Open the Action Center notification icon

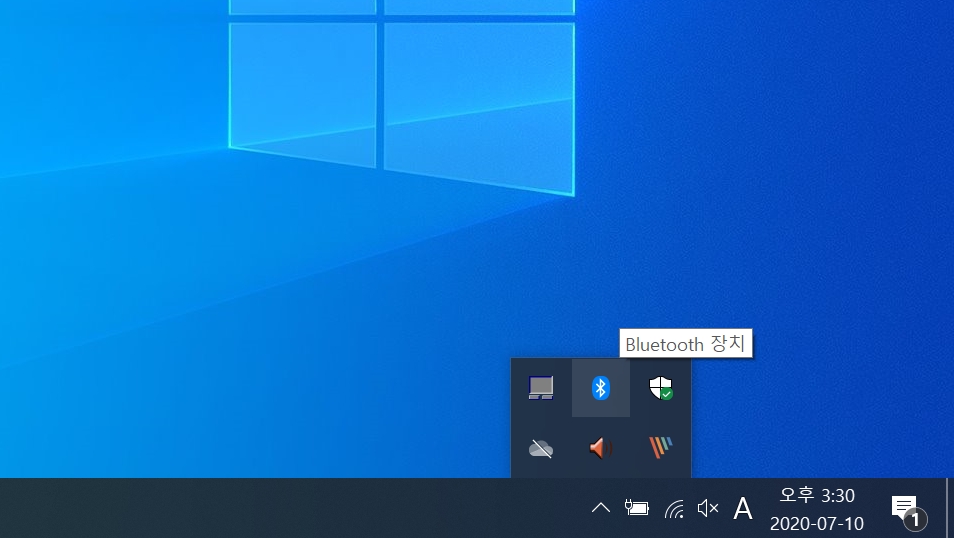coord(908,511)
